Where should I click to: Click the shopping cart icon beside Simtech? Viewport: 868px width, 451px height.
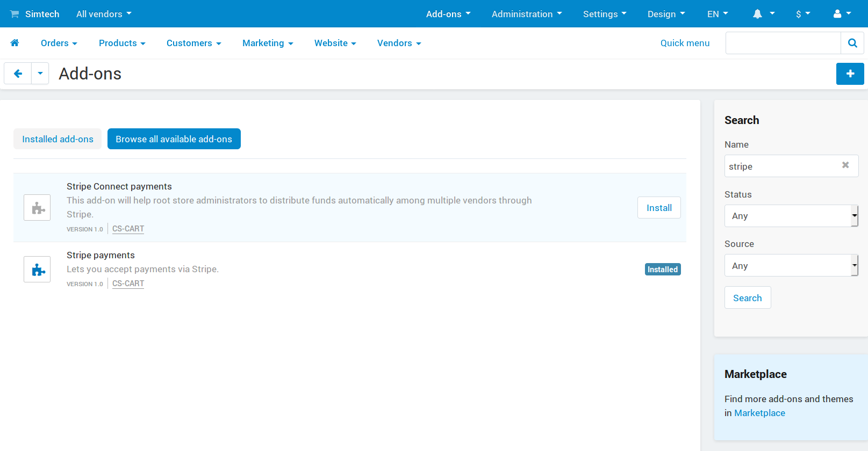15,14
